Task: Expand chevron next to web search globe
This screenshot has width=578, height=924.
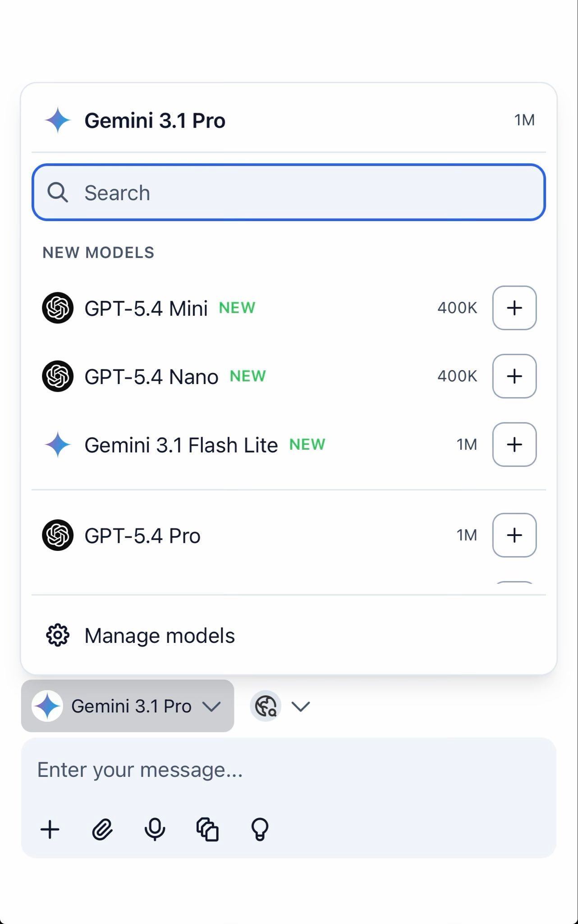Action: pyautogui.click(x=301, y=706)
